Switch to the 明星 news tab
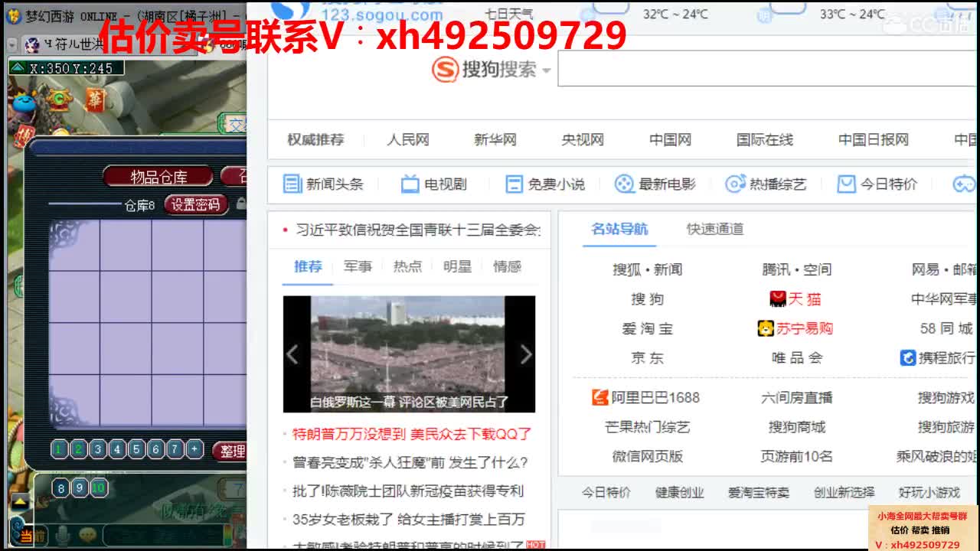Screen dimensions: 980x551 click(457, 266)
